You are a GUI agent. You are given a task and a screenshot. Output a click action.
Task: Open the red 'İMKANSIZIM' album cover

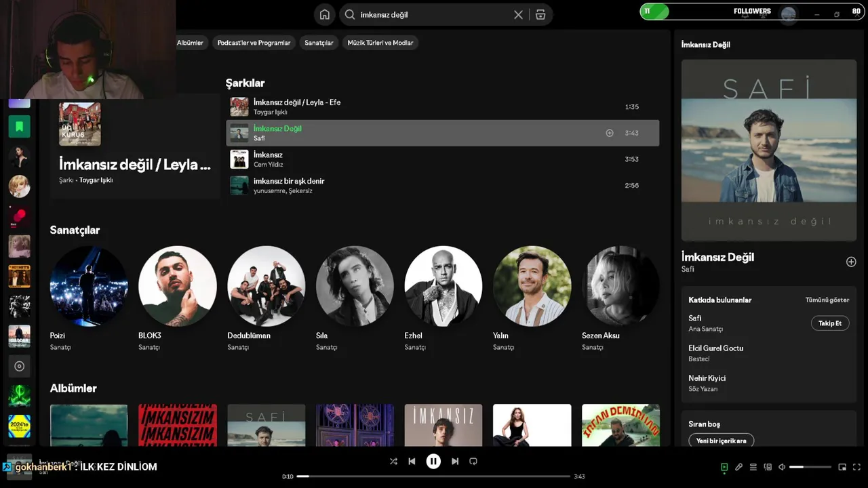178,425
